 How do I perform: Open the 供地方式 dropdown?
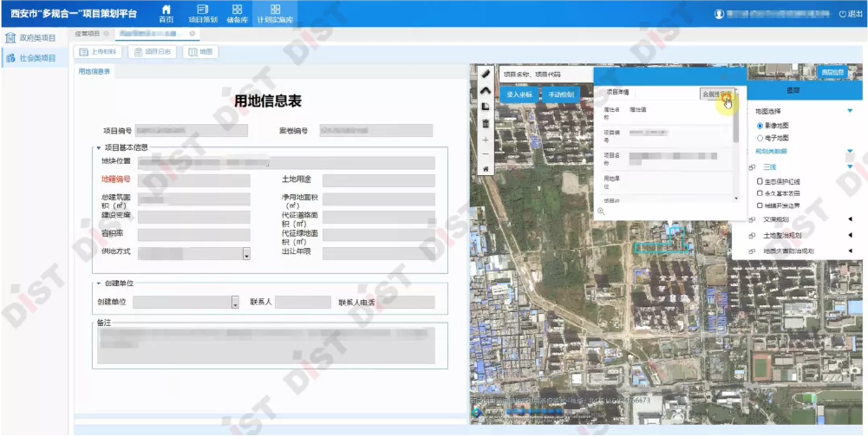tap(246, 254)
